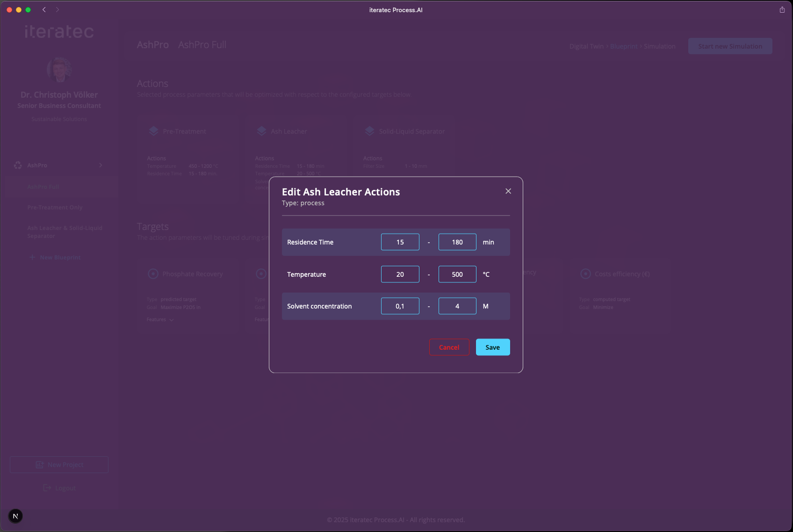Click the Save button in dialog
Image resolution: width=793 pixels, height=532 pixels.
[x=492, y=347]
